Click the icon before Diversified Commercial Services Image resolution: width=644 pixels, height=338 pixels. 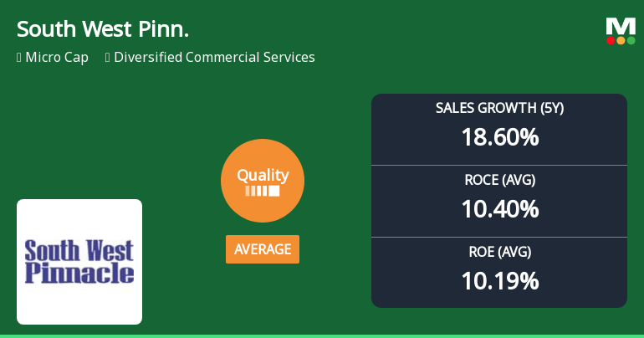(108, 58)
